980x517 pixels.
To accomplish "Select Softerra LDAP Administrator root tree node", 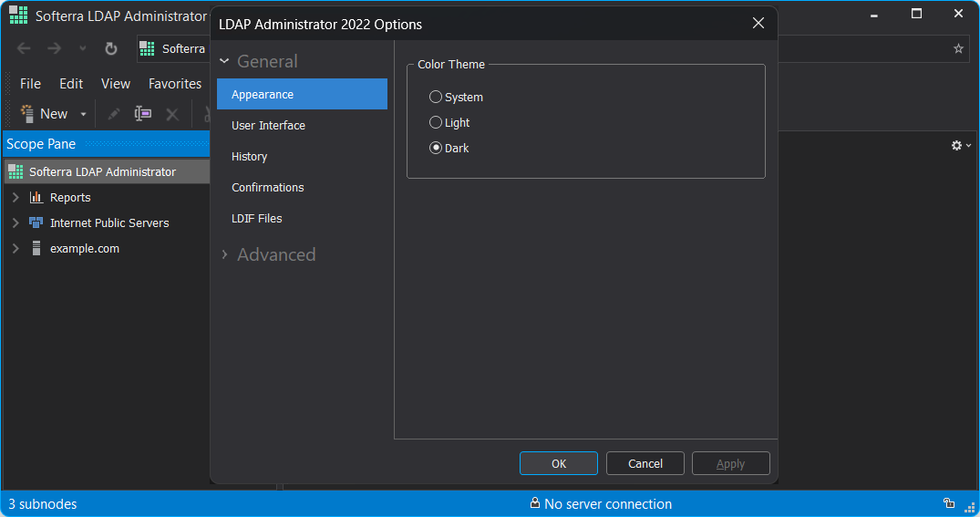I will (107, 171).
